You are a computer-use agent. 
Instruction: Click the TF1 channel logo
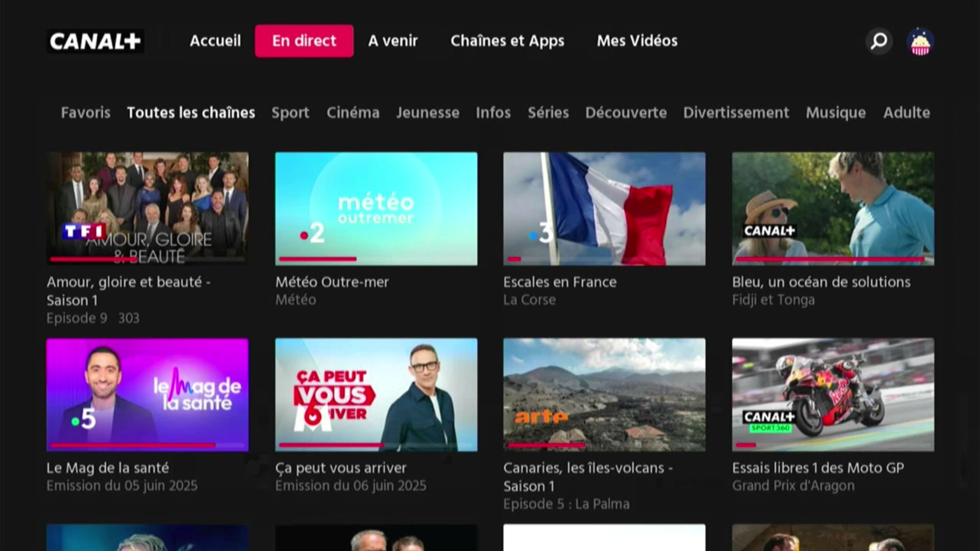(84, 232)
